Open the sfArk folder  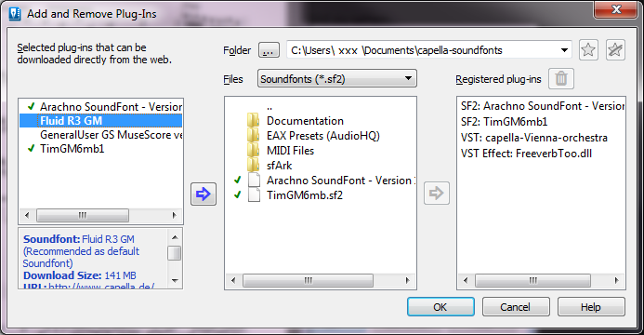coord(280,166)
